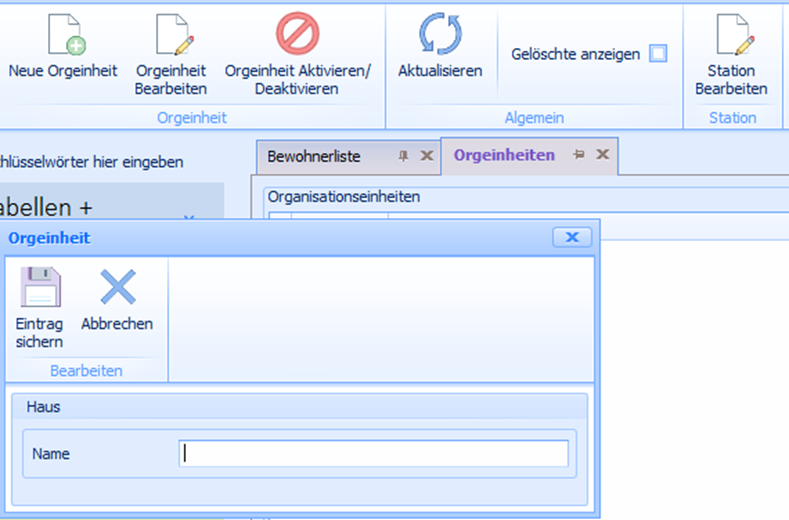The height and width of the screenshot is (520, 789).
Task: Click the Organisationseinheiten grid header
Action: (x=344, y=197)
